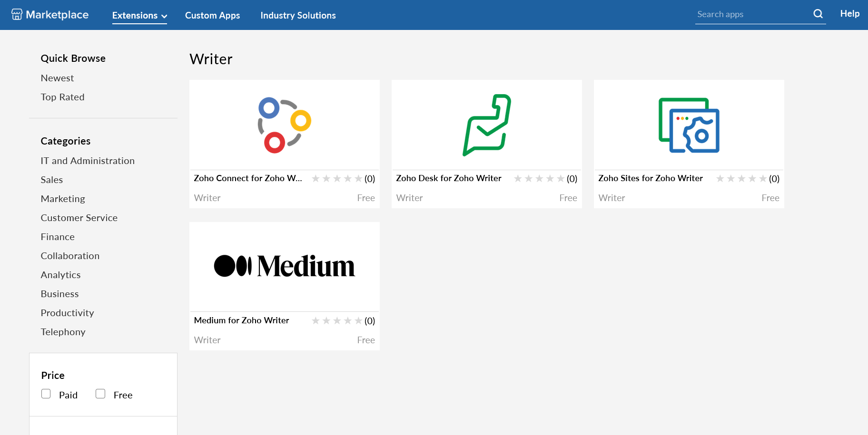
Task: Click the Search apps input field
Action: tap(752, 14)
